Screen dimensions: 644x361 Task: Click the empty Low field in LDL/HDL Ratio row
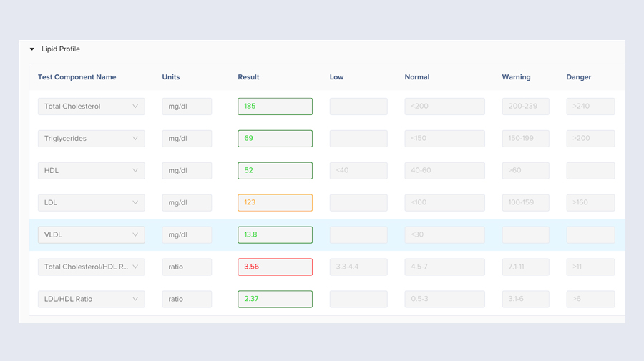tap(358, 299)
